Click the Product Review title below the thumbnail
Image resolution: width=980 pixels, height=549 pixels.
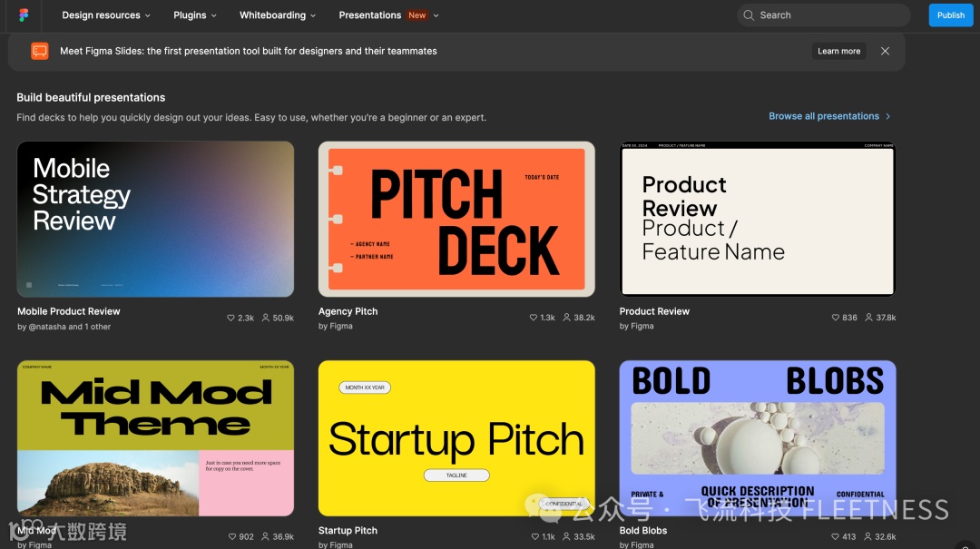[x=654, y=311]
